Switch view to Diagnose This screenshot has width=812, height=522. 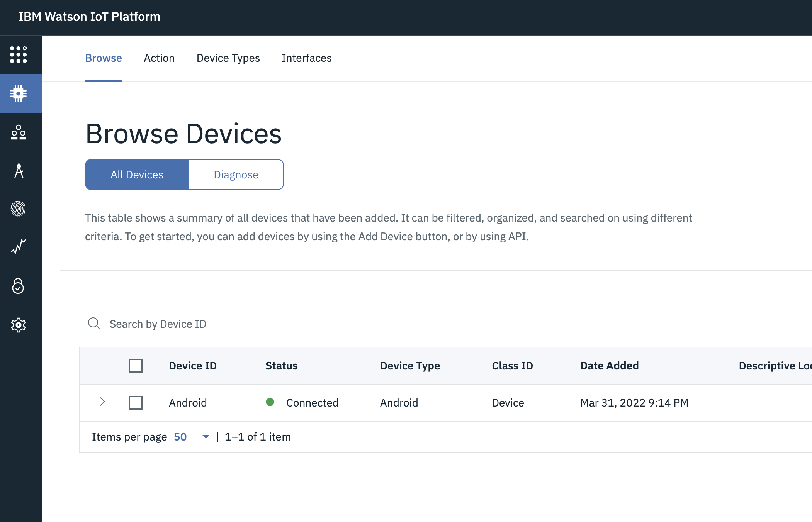coord(236,174)
